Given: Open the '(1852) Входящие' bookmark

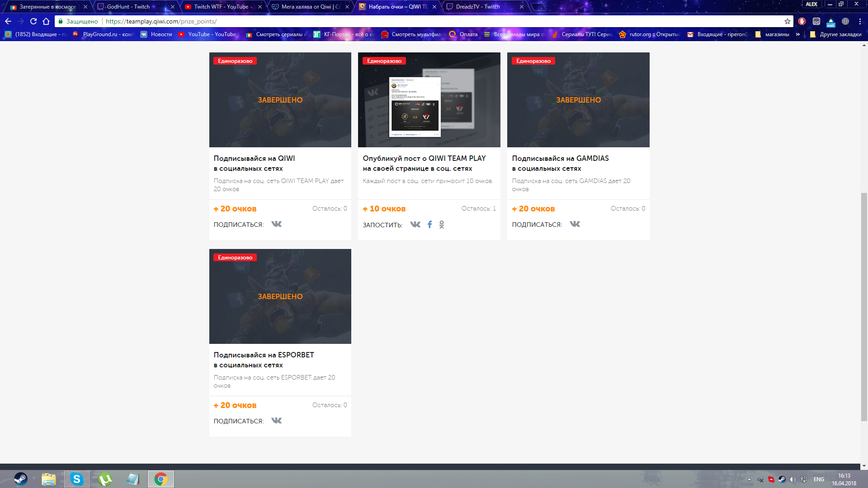Looking at the screenshot, I should point(36,34).
